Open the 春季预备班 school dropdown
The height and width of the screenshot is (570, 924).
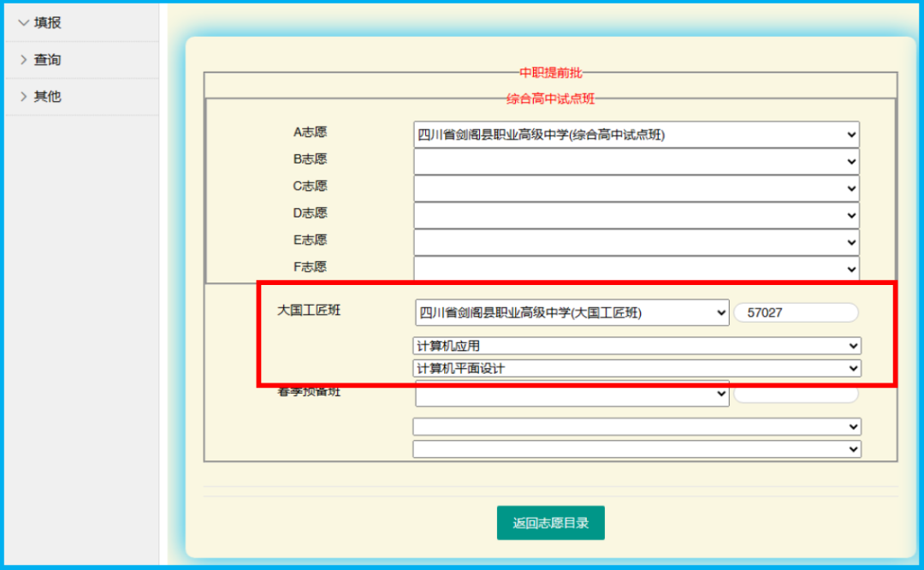pyautogui.click(x=572, y=395)
